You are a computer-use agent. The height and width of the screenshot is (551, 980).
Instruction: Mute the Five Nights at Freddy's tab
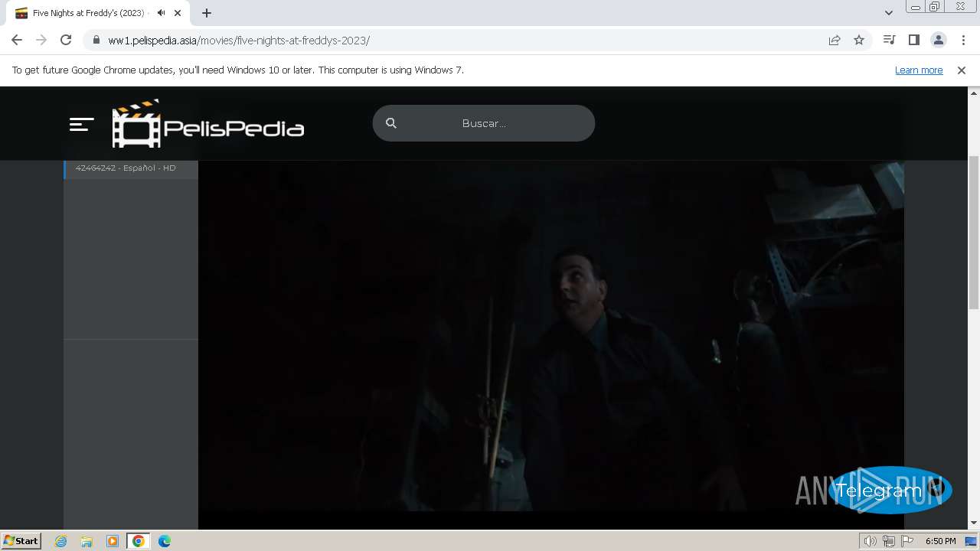(161, 13)
